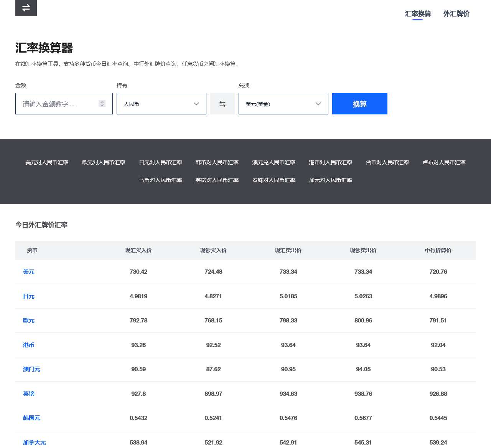Click 加拿大元 at the bottom of the table
The image size is (491, 448).
(34, 442)
